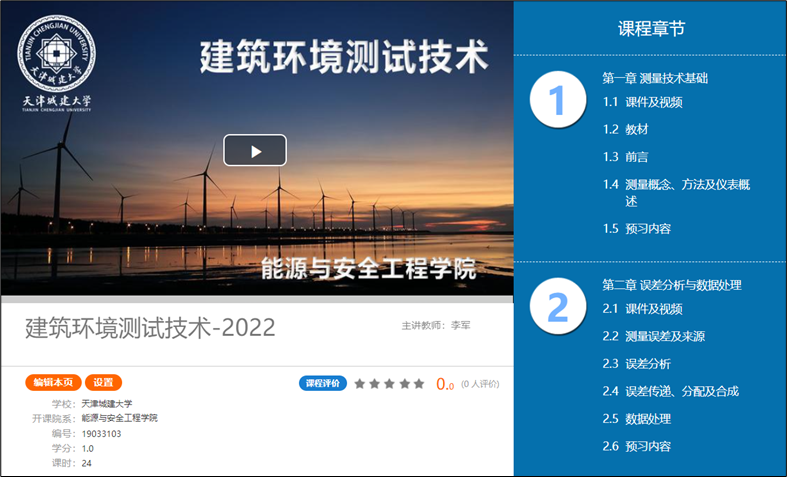Click the (0 人评价) rating count
This screenshot has width=787, height=477.
tap(480, 384)
